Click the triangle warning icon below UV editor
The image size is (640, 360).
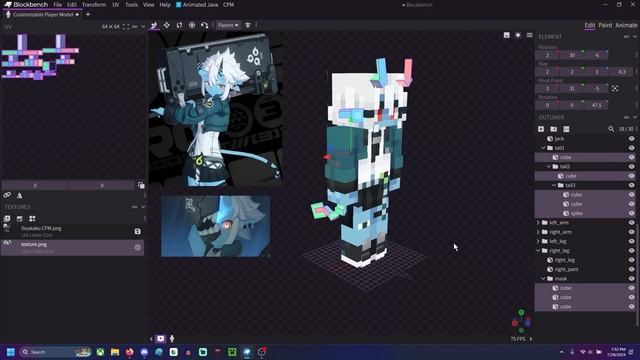coord(19,196)
